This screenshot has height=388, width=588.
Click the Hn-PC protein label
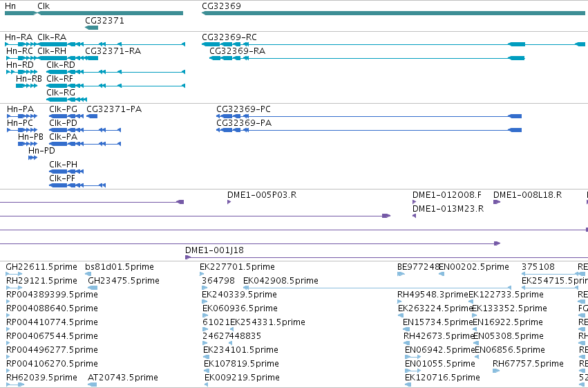click(20, 123)
